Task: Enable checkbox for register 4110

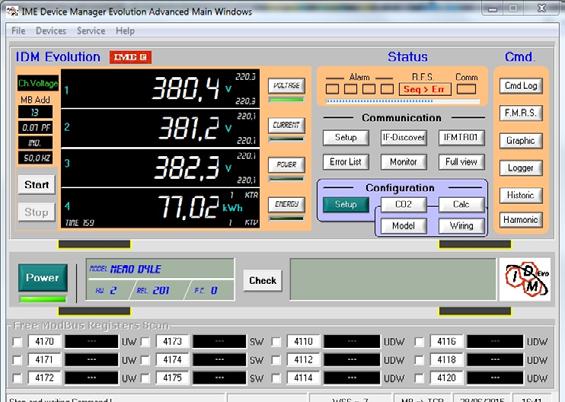Action: [x=276, y=341]
